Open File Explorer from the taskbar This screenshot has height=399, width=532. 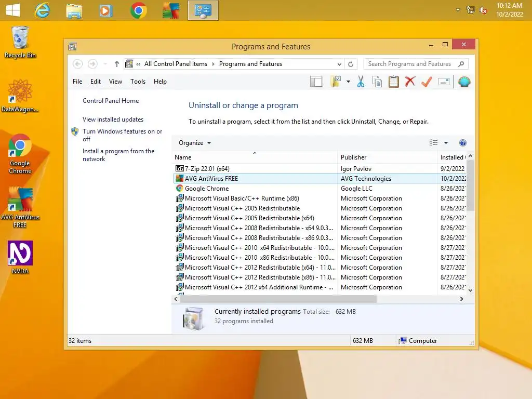pyautogui.click(x=74, y=11)
